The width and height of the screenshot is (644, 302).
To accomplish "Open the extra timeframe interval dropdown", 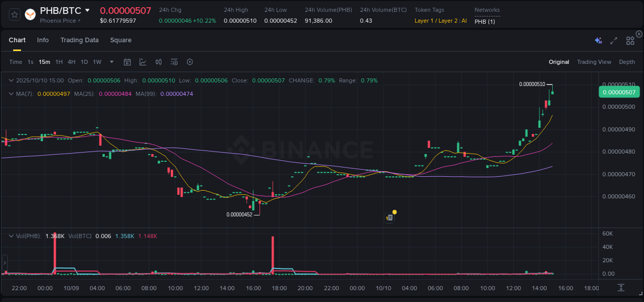I will (111, 61).
